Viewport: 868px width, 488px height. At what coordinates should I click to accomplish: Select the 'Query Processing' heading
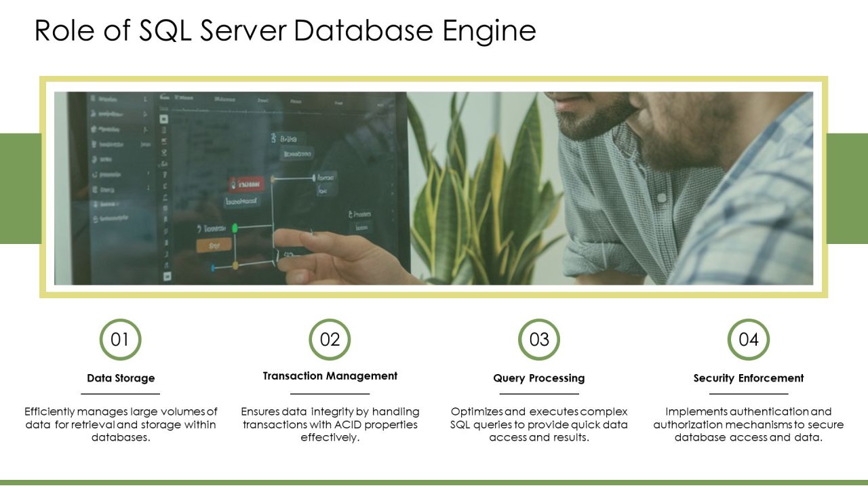tap(539, 378)
